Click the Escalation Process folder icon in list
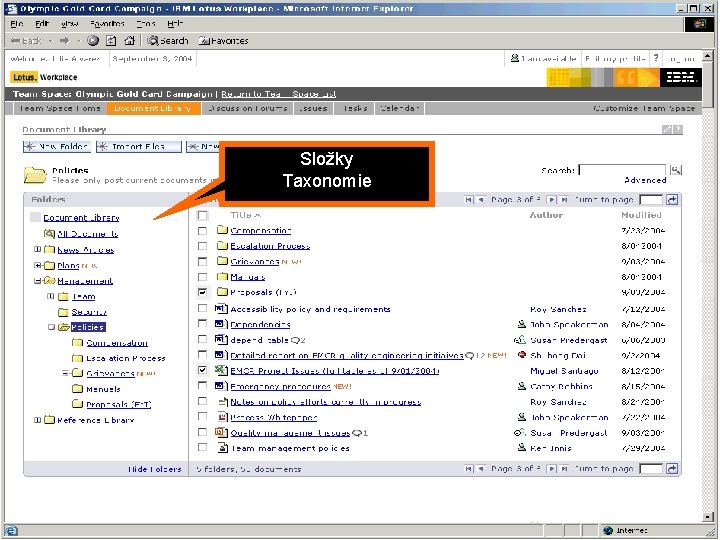This screenshot has height=540, width=720. tap(222, 245)
